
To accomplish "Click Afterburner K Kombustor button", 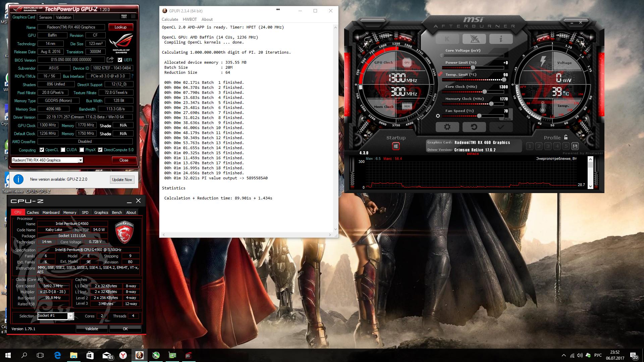I will (447, 39).
